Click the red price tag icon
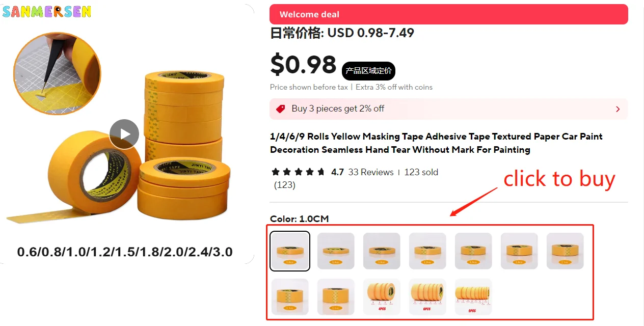The image size is (644, 326). [x=280, y=108]
